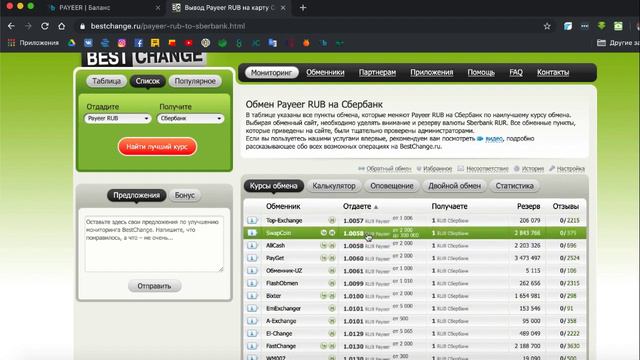Select Двойной обмен tab

tap(454, 186)
